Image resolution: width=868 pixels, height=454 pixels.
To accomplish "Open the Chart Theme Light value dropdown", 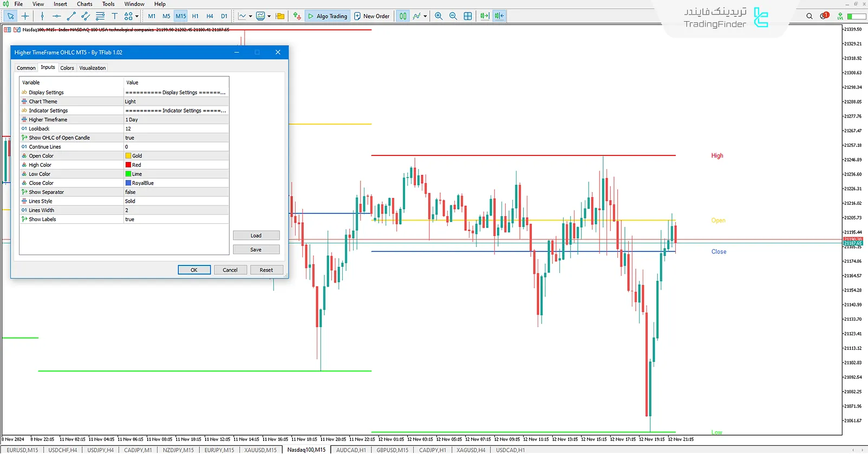I will pos(176,102).
